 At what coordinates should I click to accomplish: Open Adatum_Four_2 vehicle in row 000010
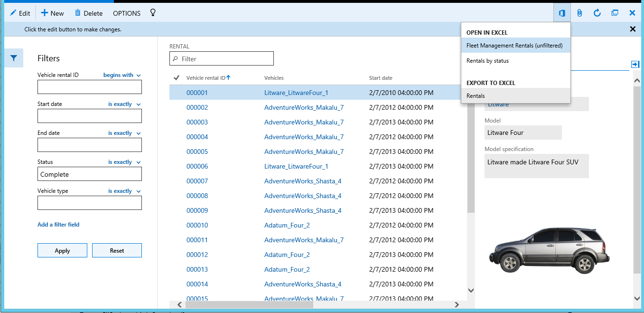(287, 225)
